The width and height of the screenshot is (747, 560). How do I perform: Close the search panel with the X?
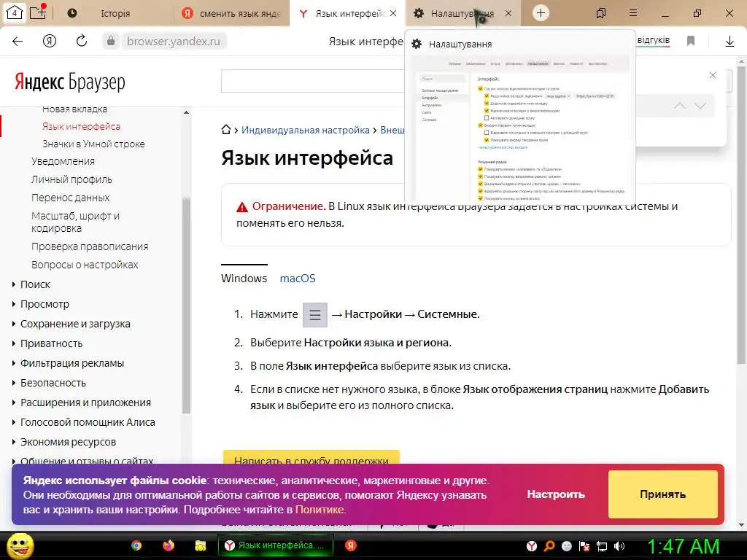[x=713, y=75]
